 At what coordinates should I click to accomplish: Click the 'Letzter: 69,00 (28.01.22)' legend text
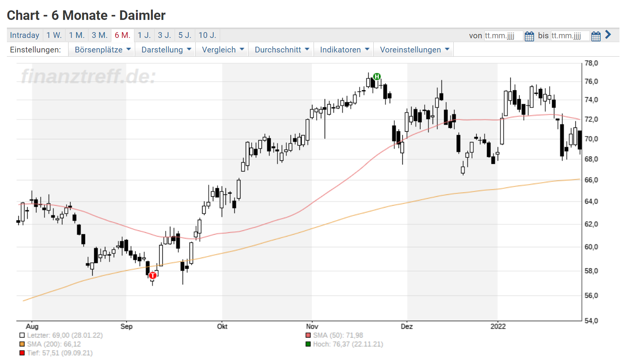pyautogui.click(x=65, y=335)
